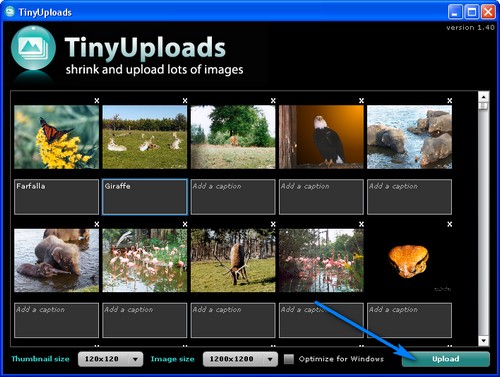Remove the tree meadow image via X icon
500x377 pixels.
(273, 101)
